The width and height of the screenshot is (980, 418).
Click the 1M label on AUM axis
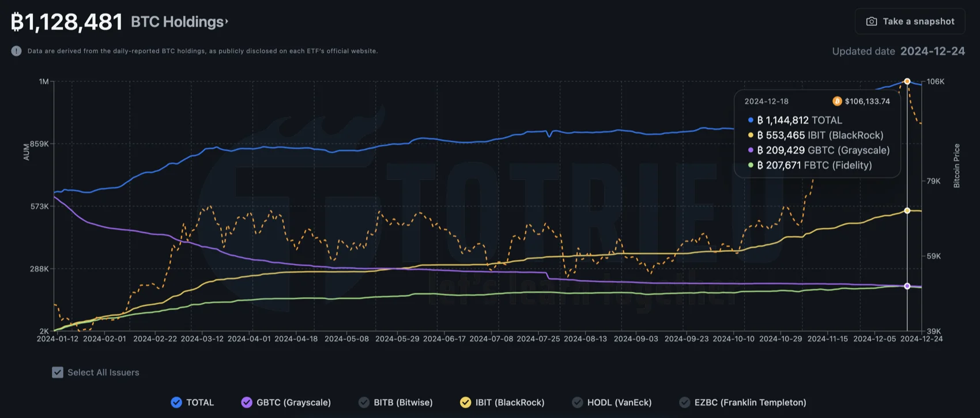pyautogui.click(x=44, y=81)
